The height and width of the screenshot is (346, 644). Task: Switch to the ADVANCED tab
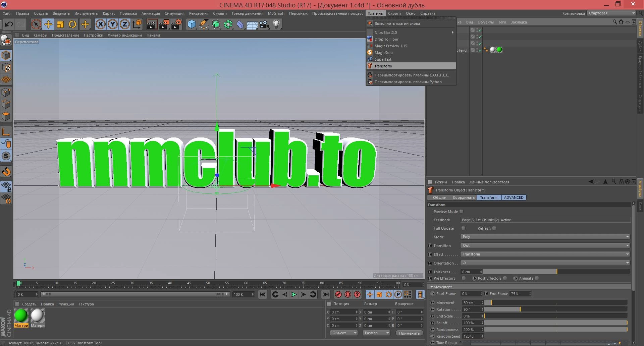(x=514, y=197)
